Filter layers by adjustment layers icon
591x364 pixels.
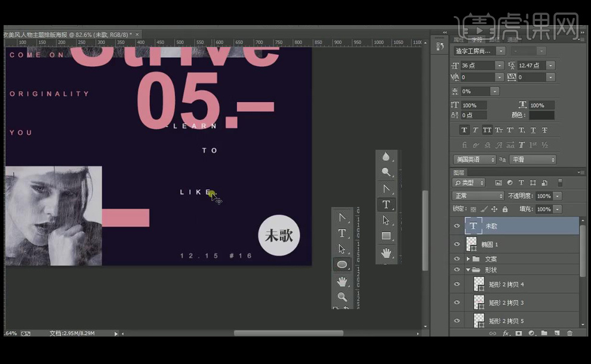[510, 183]
